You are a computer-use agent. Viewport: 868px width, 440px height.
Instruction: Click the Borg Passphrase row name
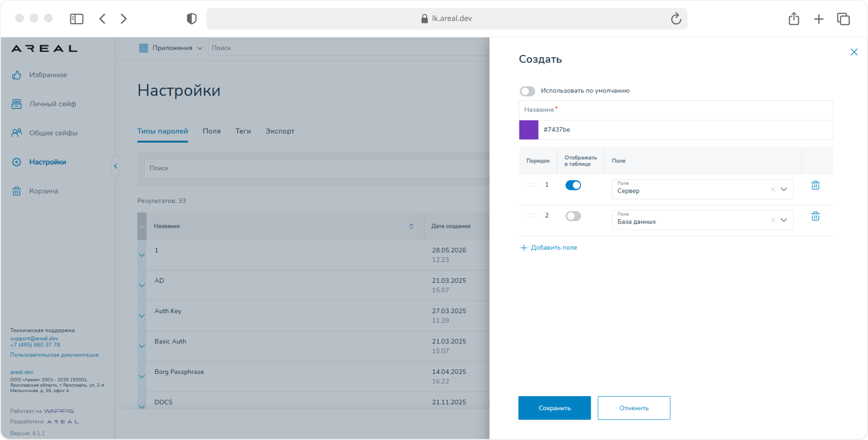coord(179,372)
